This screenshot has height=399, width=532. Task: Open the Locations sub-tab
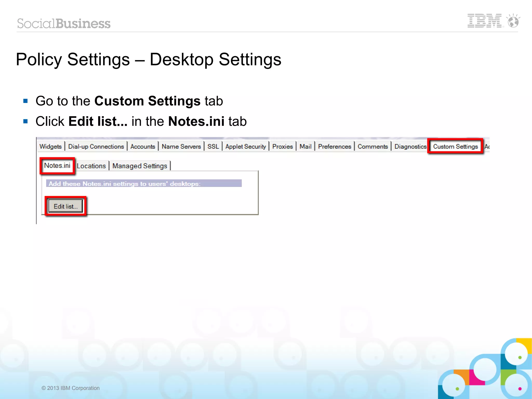(x=91, y=166)
